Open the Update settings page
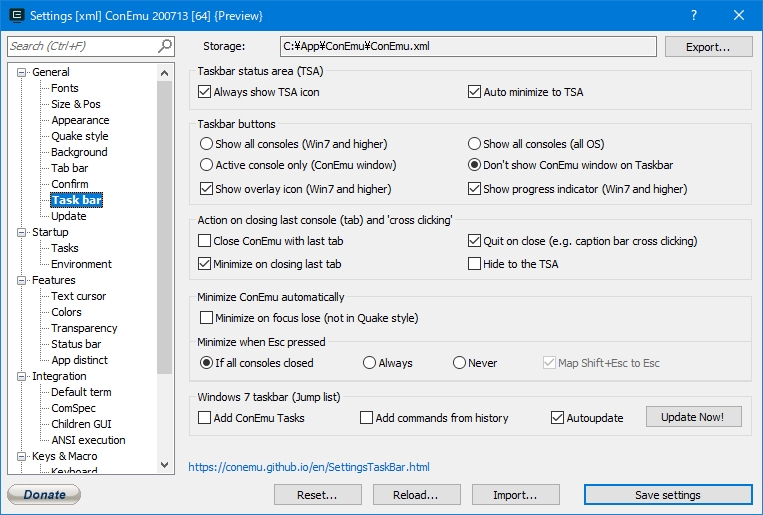This screenshot has width=763, height=515. pyautogui.click(x=69, y=216)
